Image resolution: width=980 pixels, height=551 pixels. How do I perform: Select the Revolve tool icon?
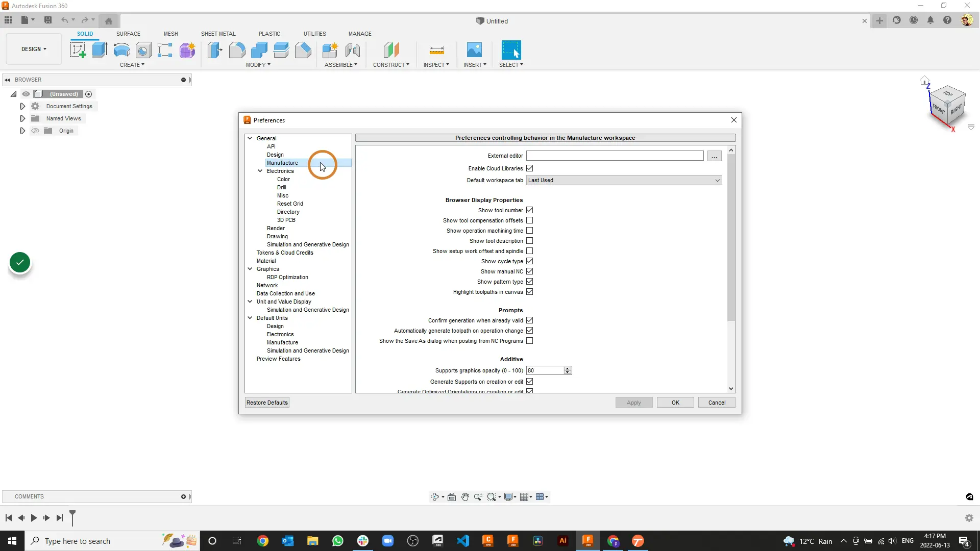(x=121, y=50)
